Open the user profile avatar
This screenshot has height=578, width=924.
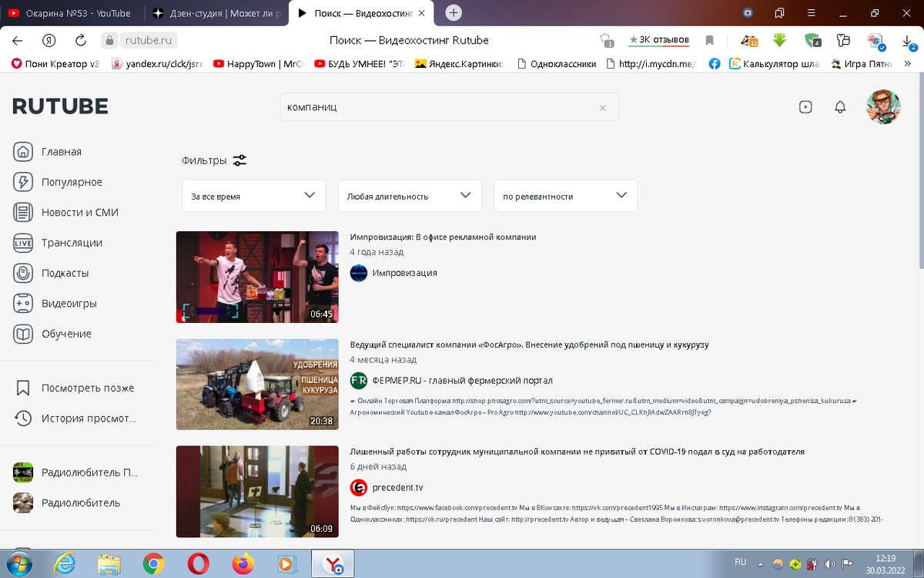(x=883, y=106)
